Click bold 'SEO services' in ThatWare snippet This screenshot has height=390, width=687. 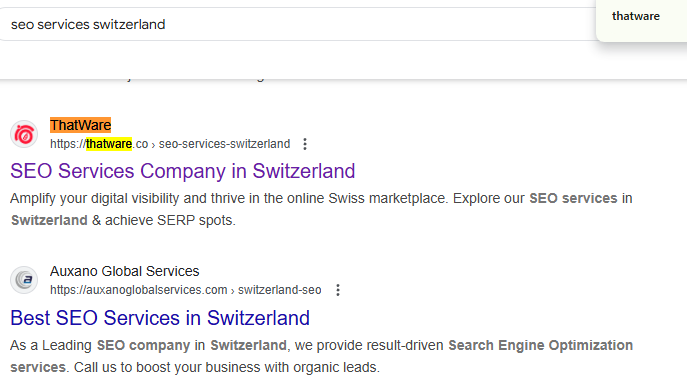pos(573,198)
